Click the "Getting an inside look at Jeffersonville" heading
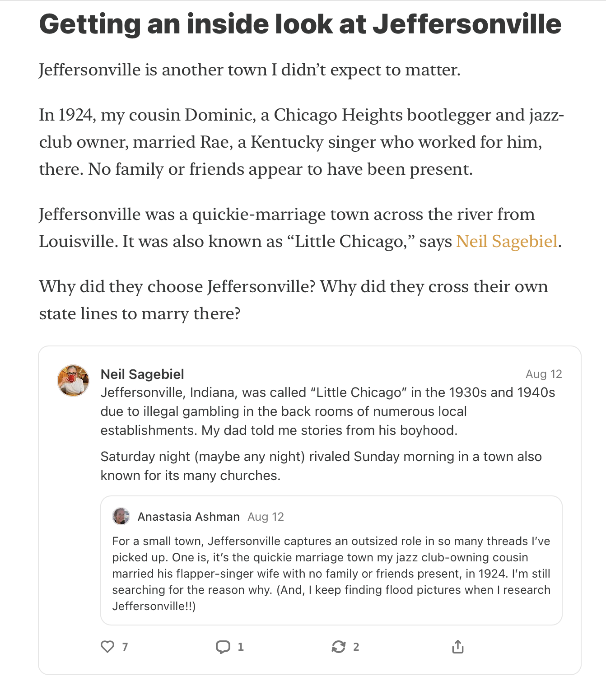Viewport: 606px width, 700px height. [300, 24]
